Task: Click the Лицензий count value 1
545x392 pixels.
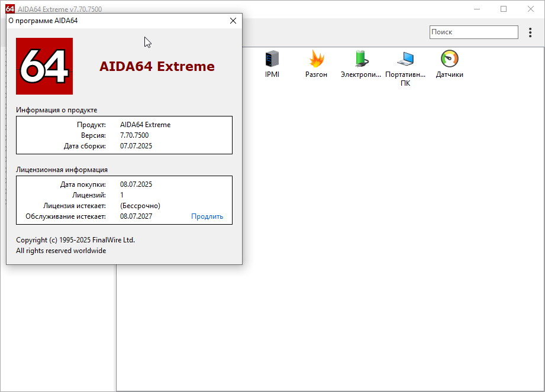Action: (x=122, y=195)
